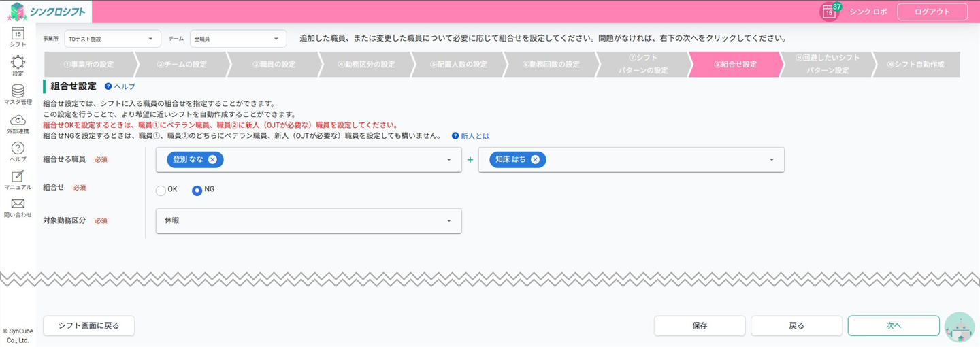Viewport: 980px width, 347px height.
Task: Open 外部連携 cloud icon
Action: click(18, 121)
